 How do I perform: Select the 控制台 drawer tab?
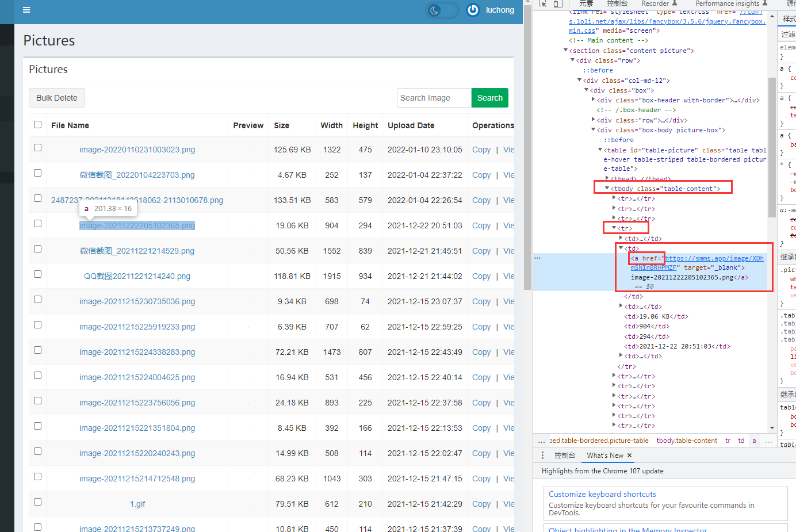[565, 455]
